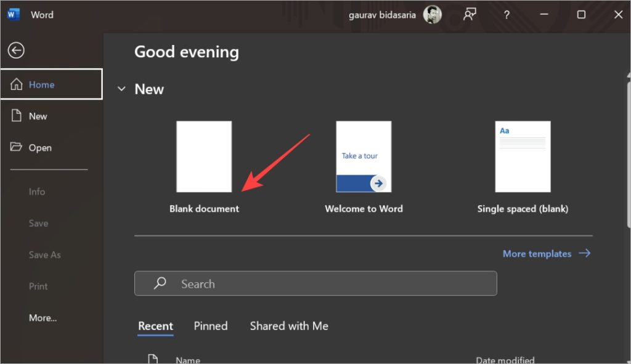Select Save As in the sidebar
This screenshot has width=631, height=364.
pyautogui.click(x=44, y=254)
